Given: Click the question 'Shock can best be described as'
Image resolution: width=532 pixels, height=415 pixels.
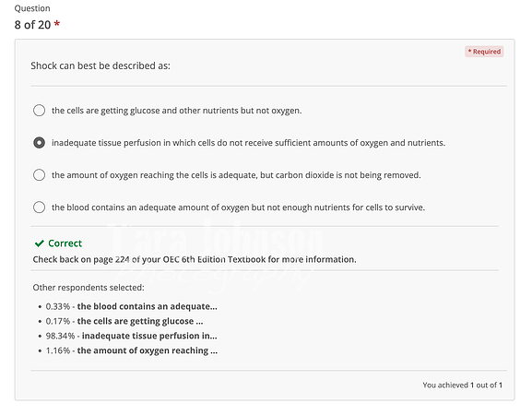Looking at the screenshot, I should 100,65.
